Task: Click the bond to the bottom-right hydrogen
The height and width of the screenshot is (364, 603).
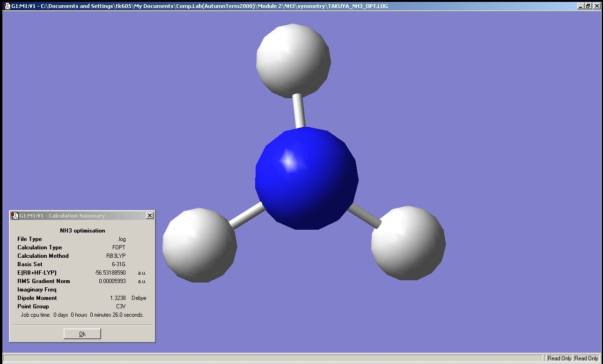Action: [365, 215]
